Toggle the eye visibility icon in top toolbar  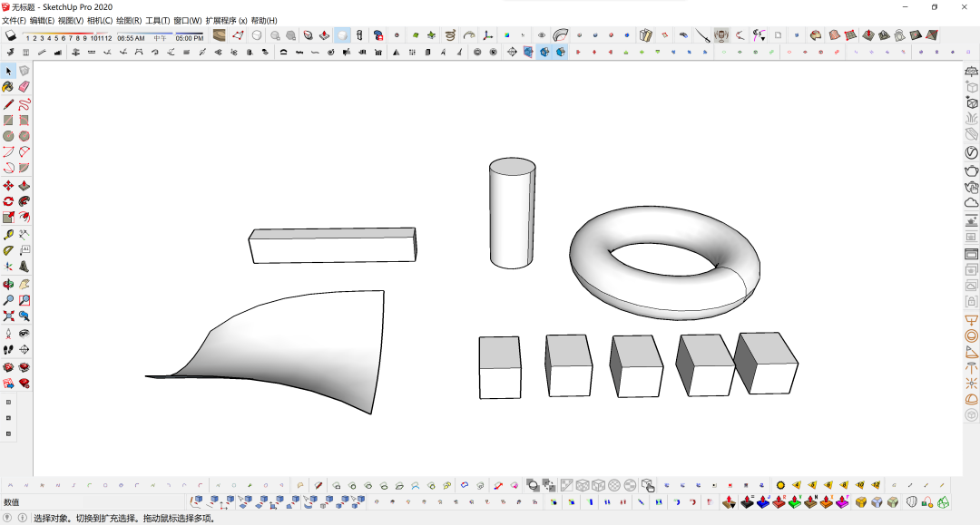point(542,35)
